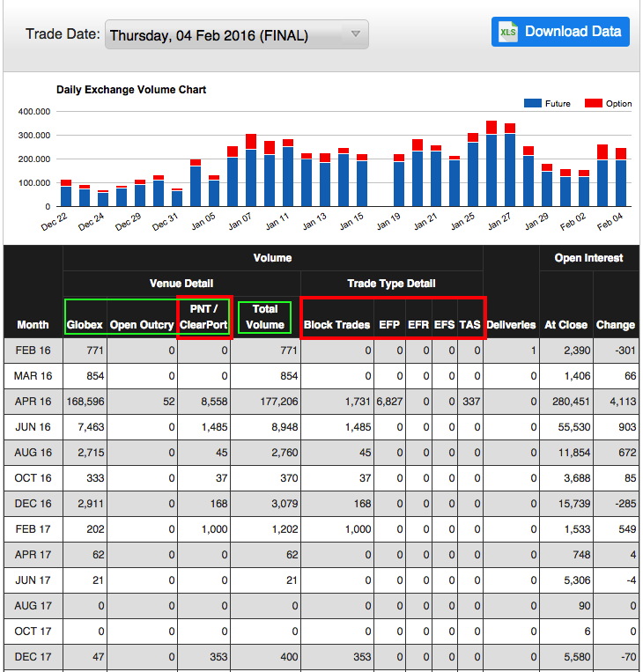Screen dimensions: 643x672
Task: Click the Total Volume column header
Action: coord(265,317)
